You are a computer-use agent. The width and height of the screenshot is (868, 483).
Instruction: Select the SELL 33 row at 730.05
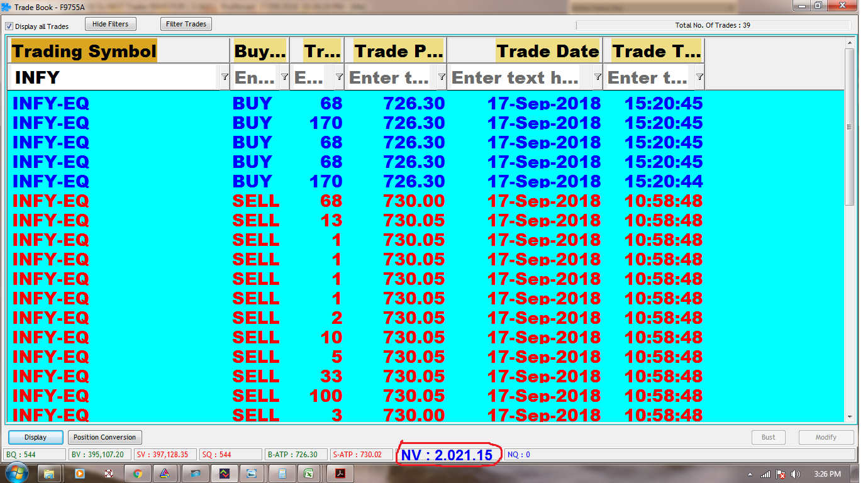[x=425, y=376]
